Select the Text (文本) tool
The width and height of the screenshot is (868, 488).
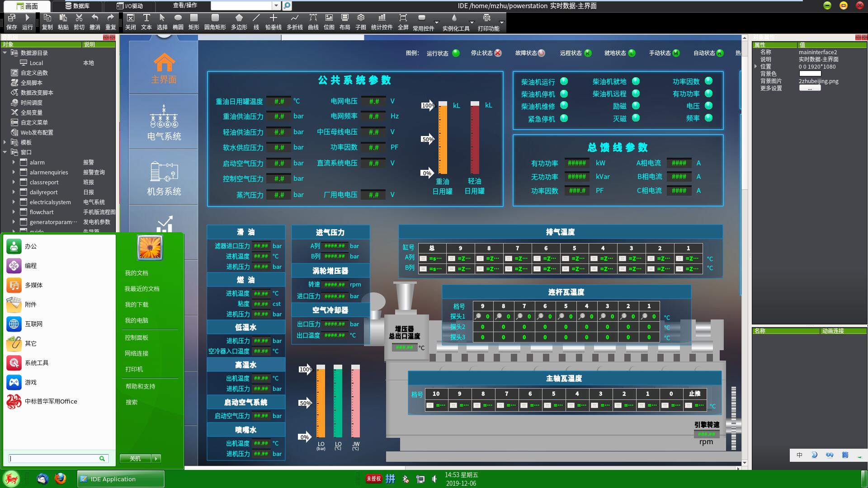click(x=146, y=18)
